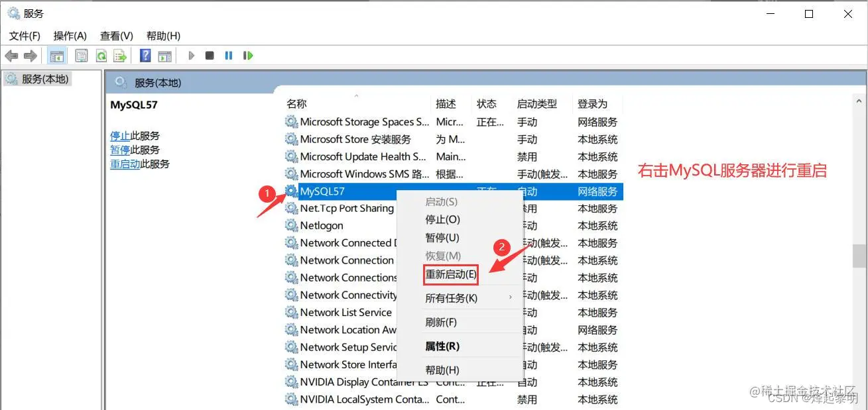Click gear icon of Microsoft Storage Spaces service
The height and width of the screenshot is (410, 868).
point(291,122)
